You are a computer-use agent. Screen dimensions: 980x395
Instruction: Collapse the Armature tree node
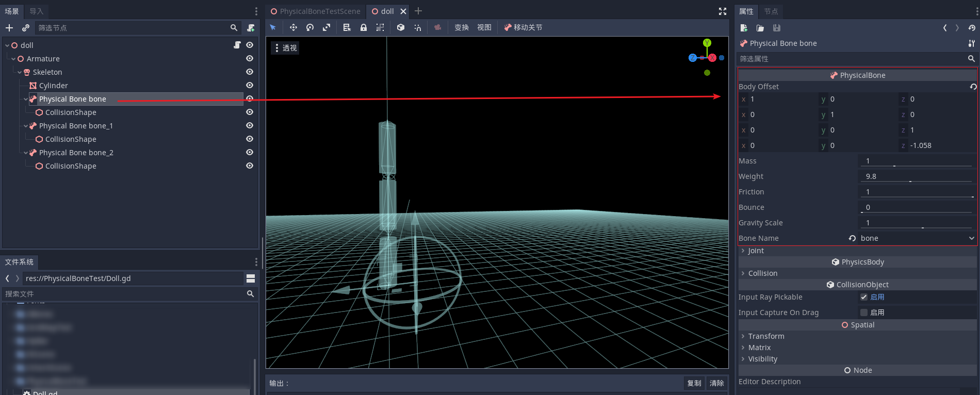tap(13, 59)
